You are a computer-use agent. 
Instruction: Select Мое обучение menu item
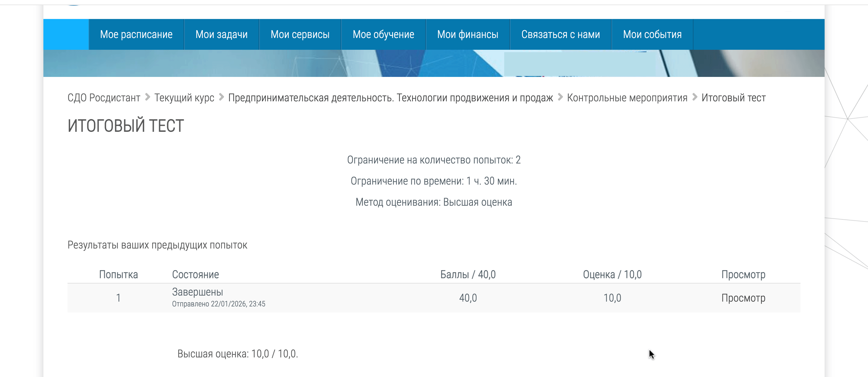point(383,34)
